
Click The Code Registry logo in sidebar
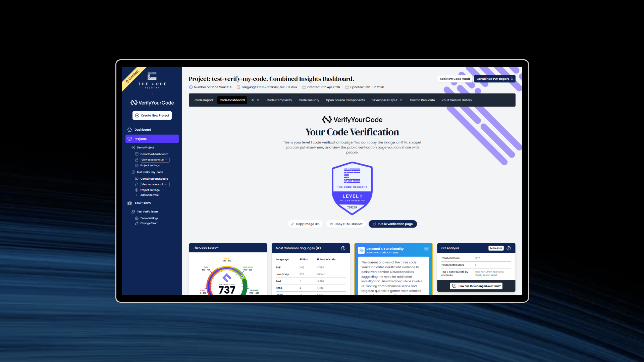click(152, 80)
